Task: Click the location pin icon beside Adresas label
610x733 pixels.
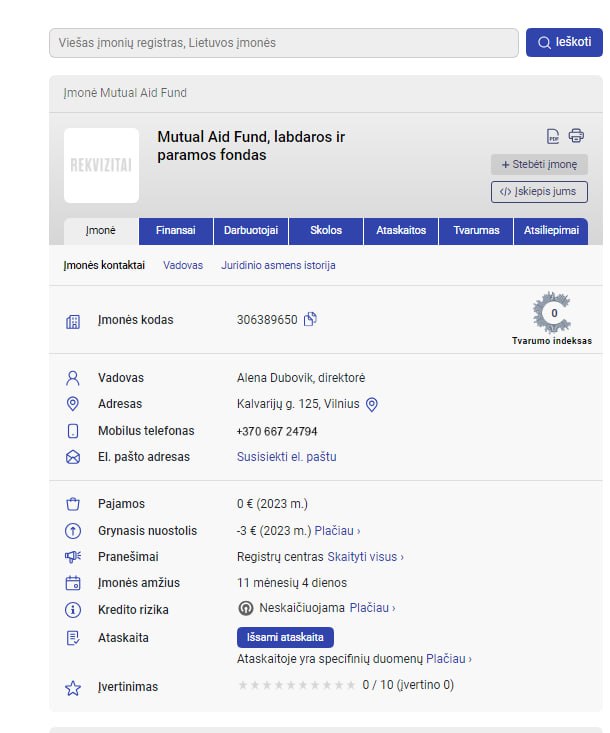Action: 73,404
